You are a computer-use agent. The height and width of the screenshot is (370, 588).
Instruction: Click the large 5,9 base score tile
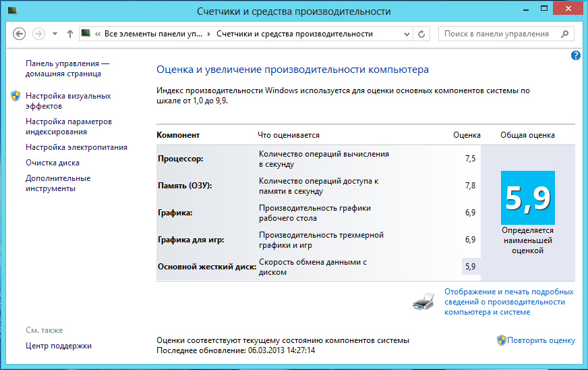(x=528, y=198)
